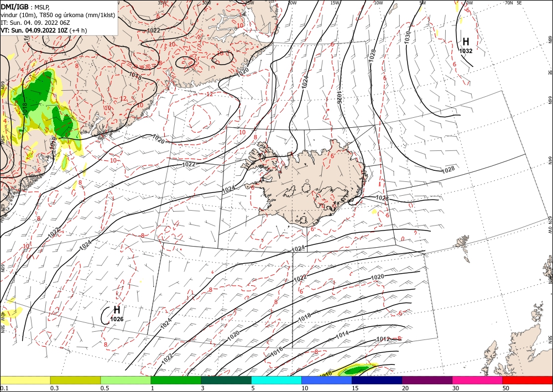Click the olive 0.3–0.5 legend color band
This screenshot has height=392, width=553.
click(x=75, y=380)
